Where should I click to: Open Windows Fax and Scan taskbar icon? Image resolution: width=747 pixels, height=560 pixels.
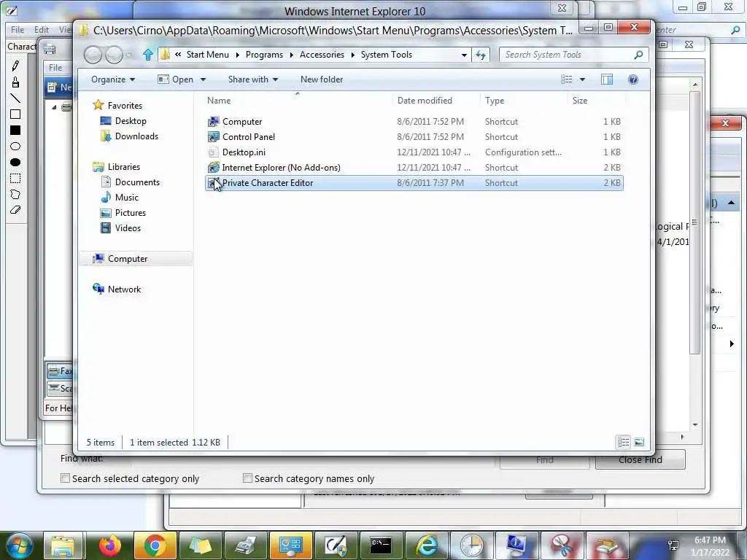pyautogui.click(x=245, y=545)
